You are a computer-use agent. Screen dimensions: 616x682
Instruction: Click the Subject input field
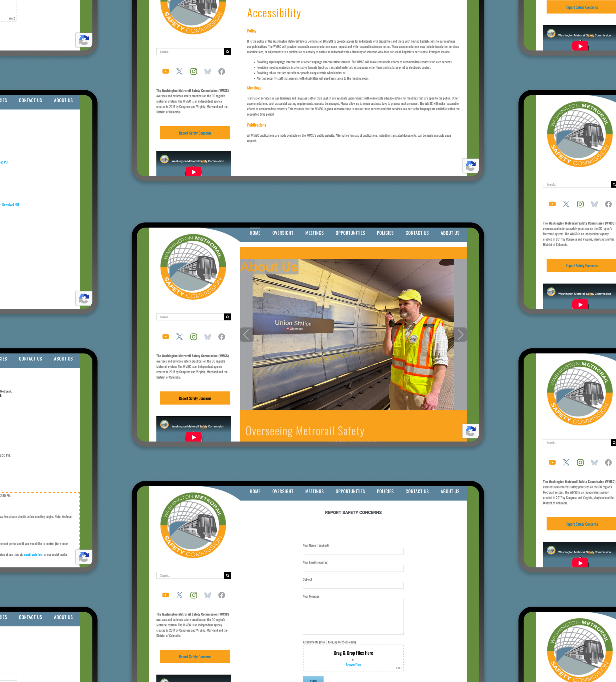click(x=353, y=585)
